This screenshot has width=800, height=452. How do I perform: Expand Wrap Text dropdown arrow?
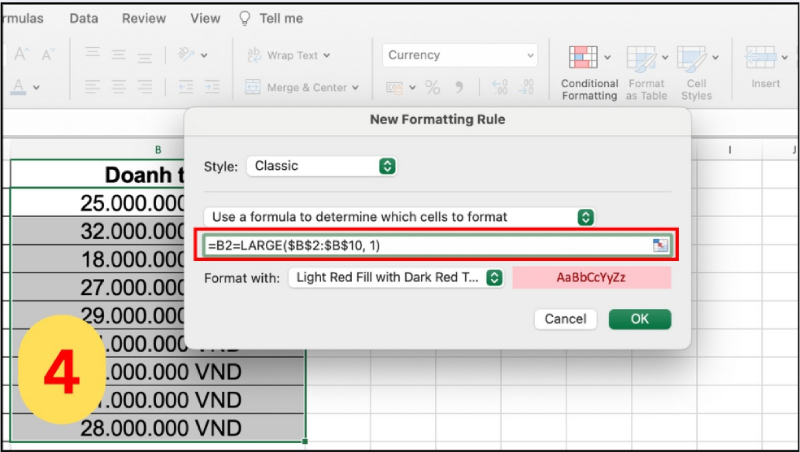(327, 55)
